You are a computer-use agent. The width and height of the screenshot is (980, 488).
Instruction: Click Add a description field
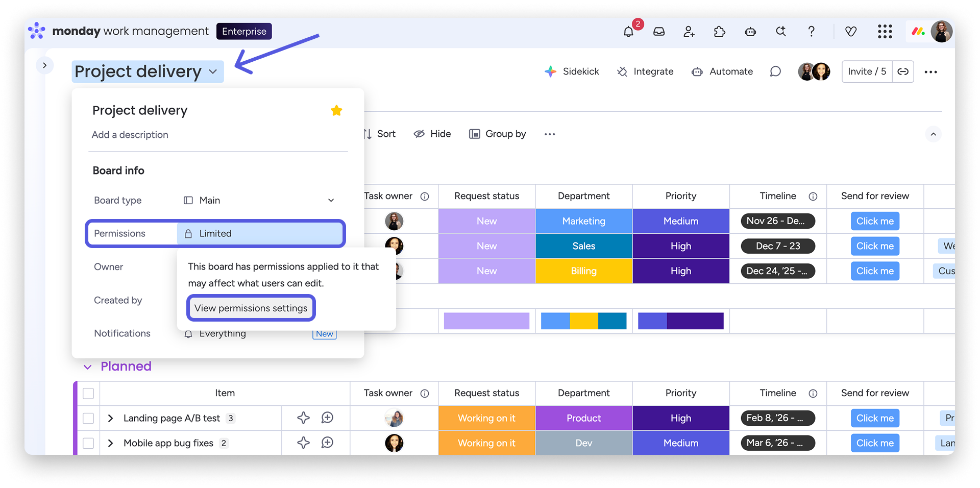point(130,135)
